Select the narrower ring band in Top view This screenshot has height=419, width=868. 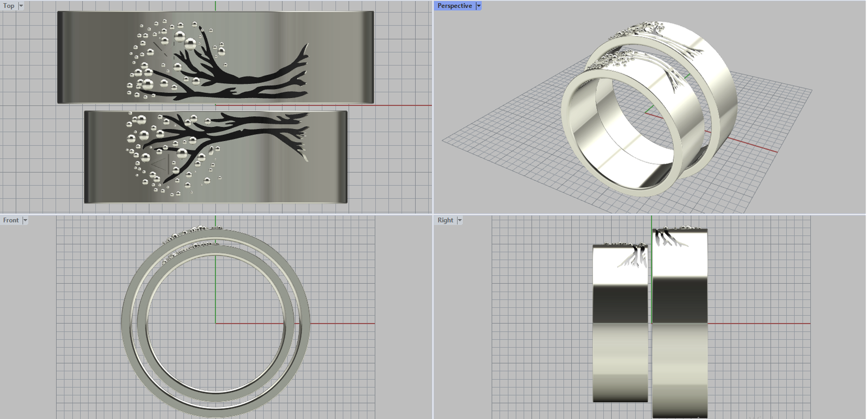click(108, 157)
